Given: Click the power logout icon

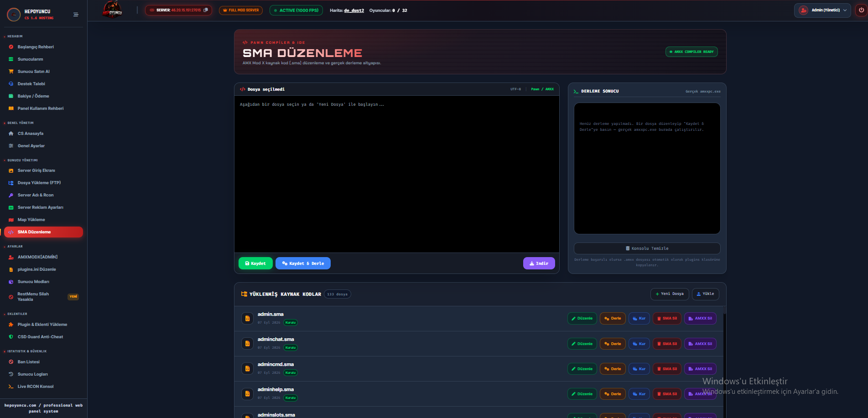Looking at the screenshot, I should [x=861, y=10].
